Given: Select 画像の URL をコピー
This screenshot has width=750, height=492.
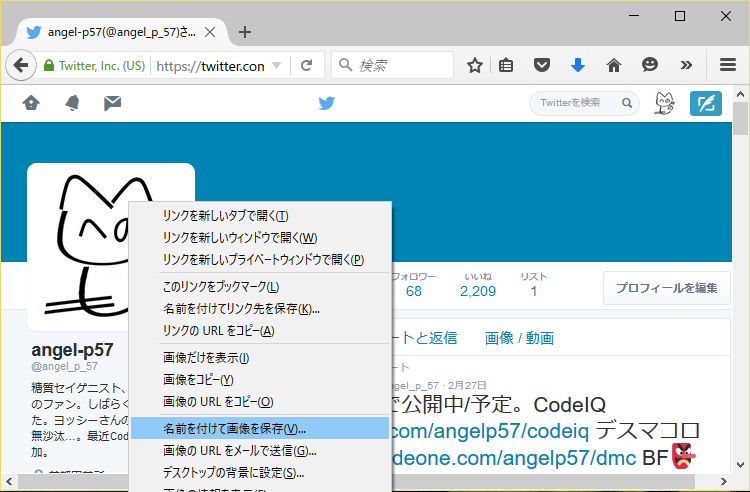Looking at the screenshot, I should click(x=260, y=401).
